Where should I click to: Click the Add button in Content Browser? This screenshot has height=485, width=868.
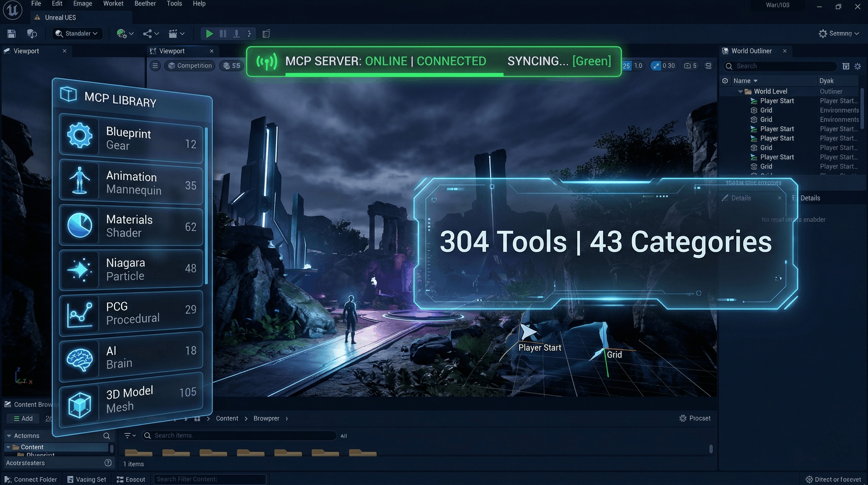pos(23,418)
